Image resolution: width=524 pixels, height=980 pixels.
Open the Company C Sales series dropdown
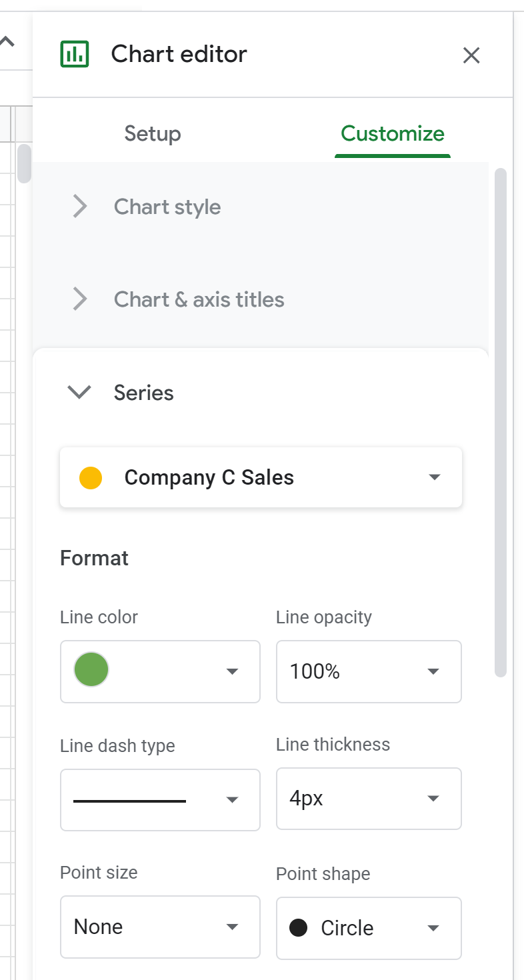261,477
